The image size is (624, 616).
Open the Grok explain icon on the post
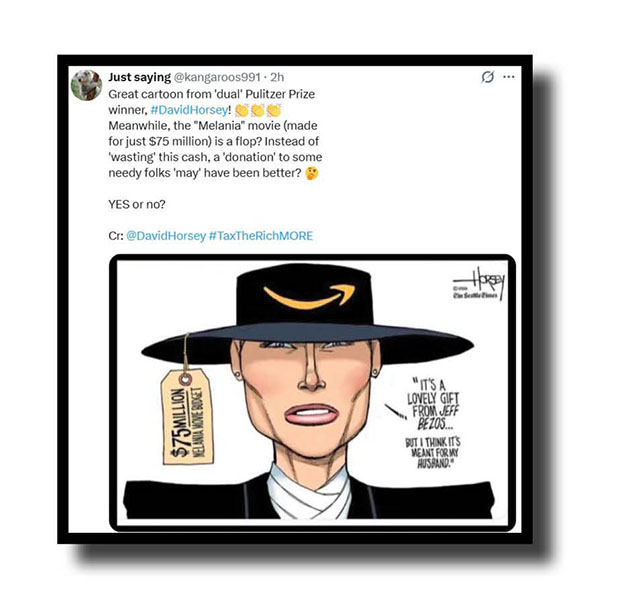[x=488, y=77]
